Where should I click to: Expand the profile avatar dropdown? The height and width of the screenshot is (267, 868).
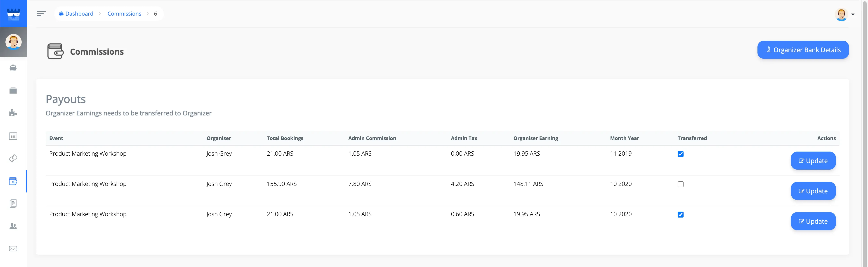[841, 14]
